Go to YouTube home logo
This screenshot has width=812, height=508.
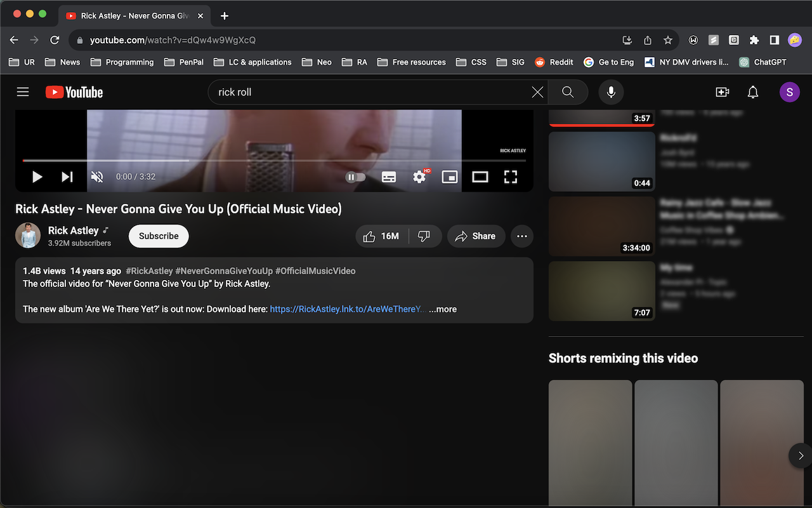click(74, 92)
